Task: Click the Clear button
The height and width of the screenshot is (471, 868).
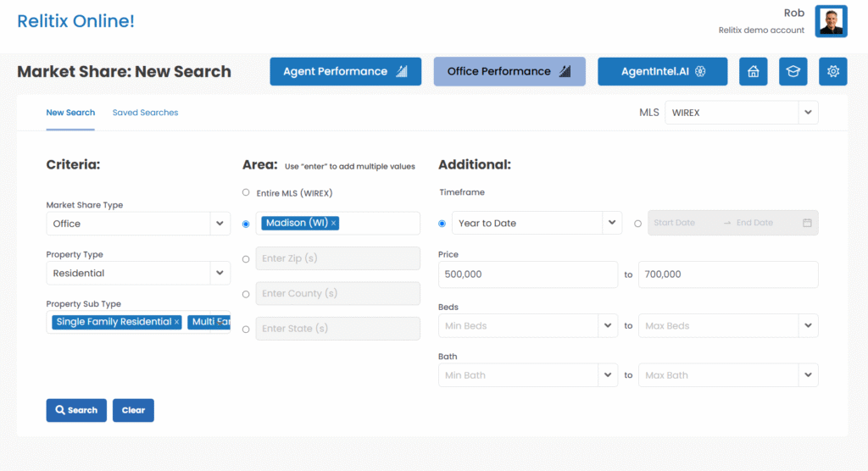Action: tap(133, 410)
